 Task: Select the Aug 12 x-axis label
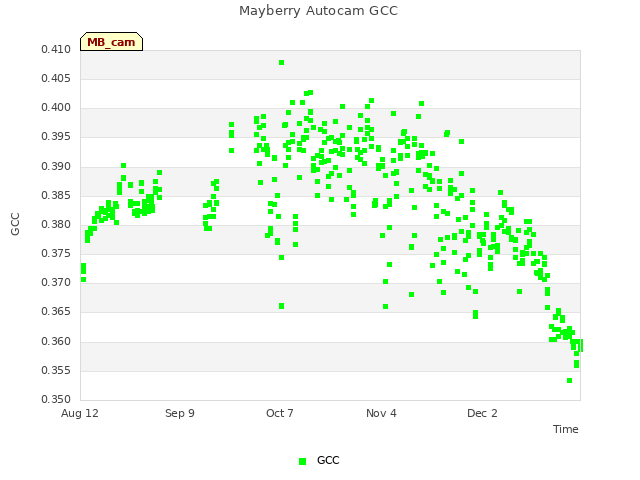tap(80, 413)
